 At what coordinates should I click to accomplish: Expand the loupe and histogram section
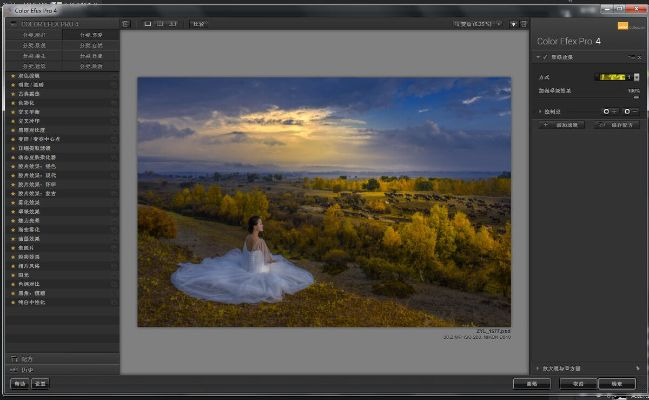[x=540, y=369]
